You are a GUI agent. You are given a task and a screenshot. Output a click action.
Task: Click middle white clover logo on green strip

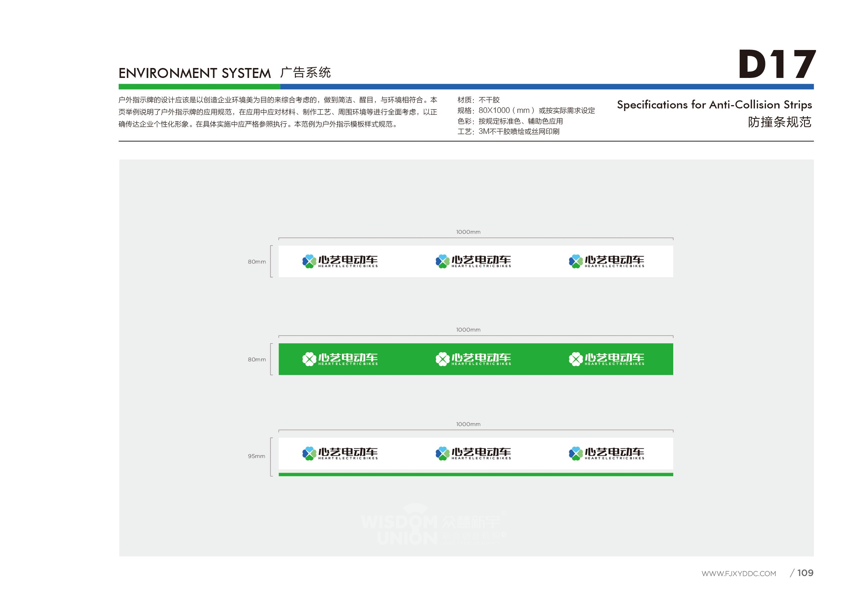pos(442,359)
